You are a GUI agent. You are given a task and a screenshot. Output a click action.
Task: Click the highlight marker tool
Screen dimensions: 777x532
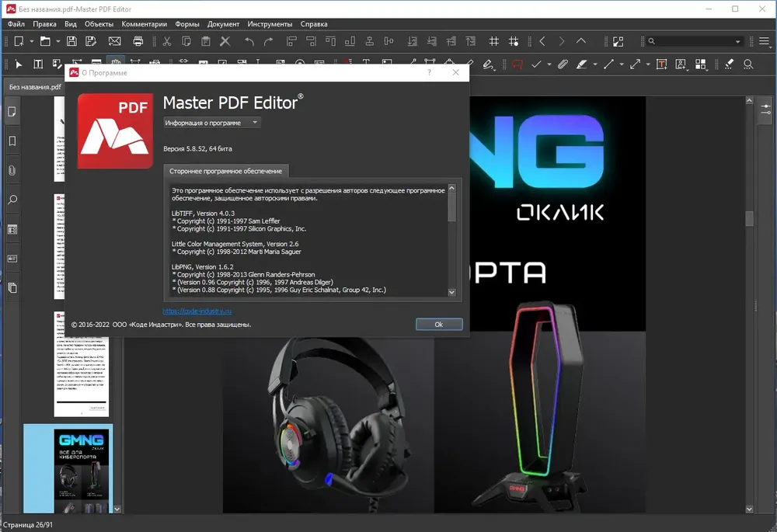click(582, 64)
